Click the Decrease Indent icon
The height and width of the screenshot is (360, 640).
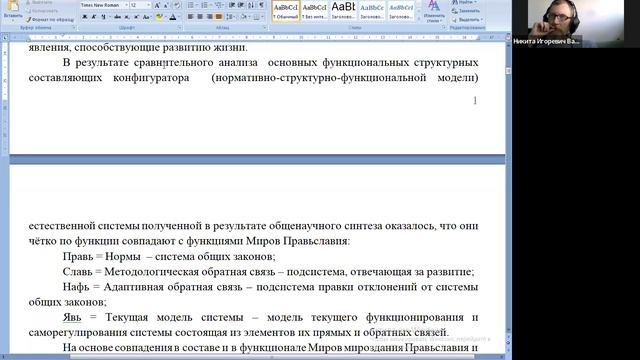232,5
